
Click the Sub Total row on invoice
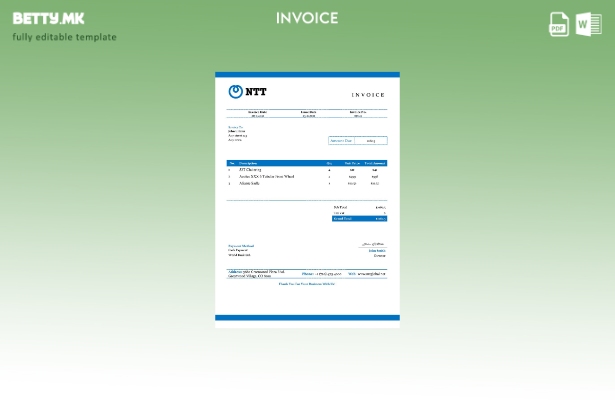[x=359, y=207]
